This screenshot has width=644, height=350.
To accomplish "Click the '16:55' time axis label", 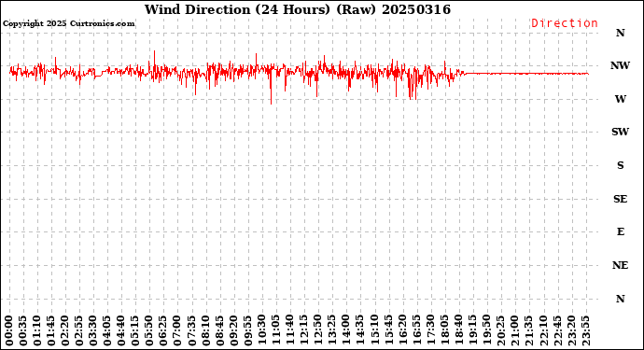I will click(416, 331).
